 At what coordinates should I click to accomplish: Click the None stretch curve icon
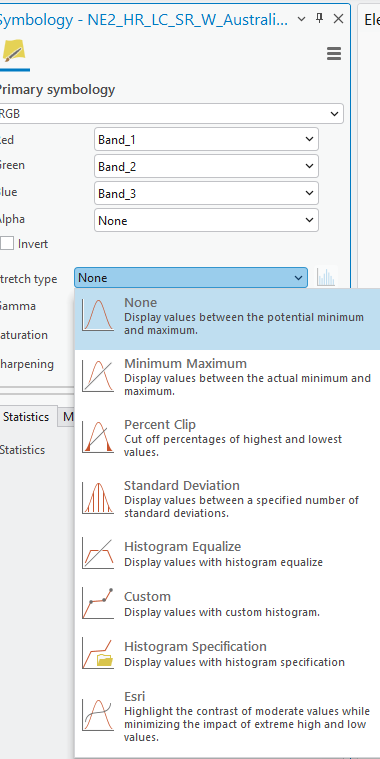pyautogui.click(x=98, y=315)
